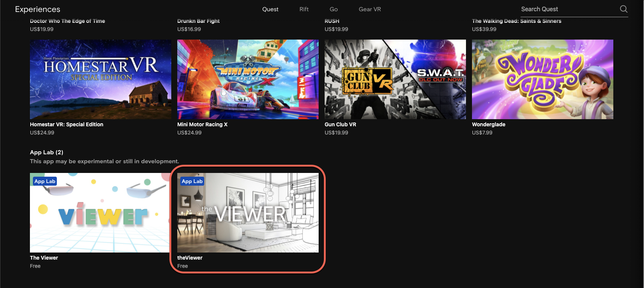Open Homestar VR: Special Edition thumbnail
Screen dimensions: 644x288
(x=101, y=79)
